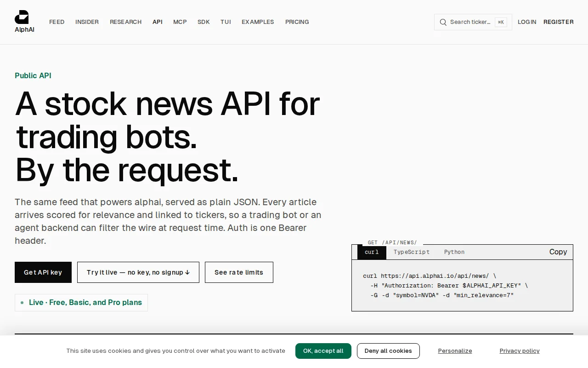
Task: Open the MCP page
Action: pyautogui.click(x=180, y=22)
